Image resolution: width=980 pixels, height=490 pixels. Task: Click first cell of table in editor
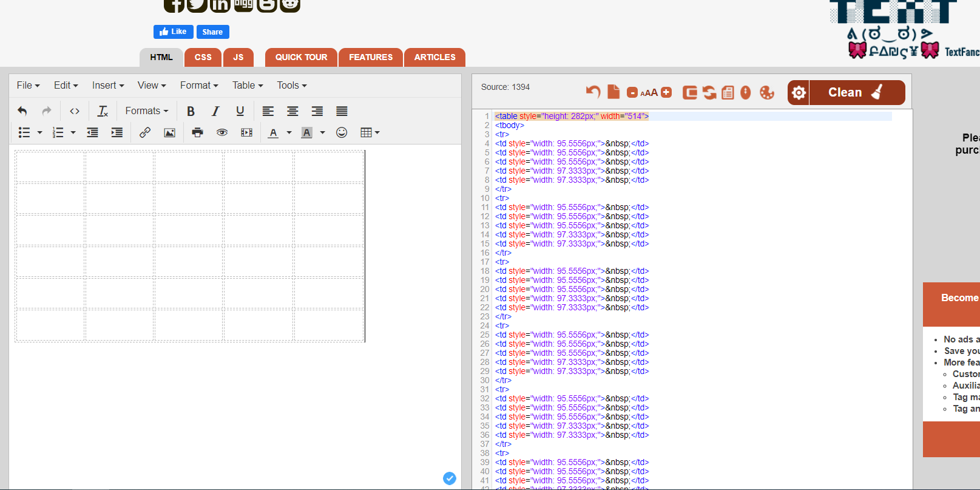pos(50,167)
